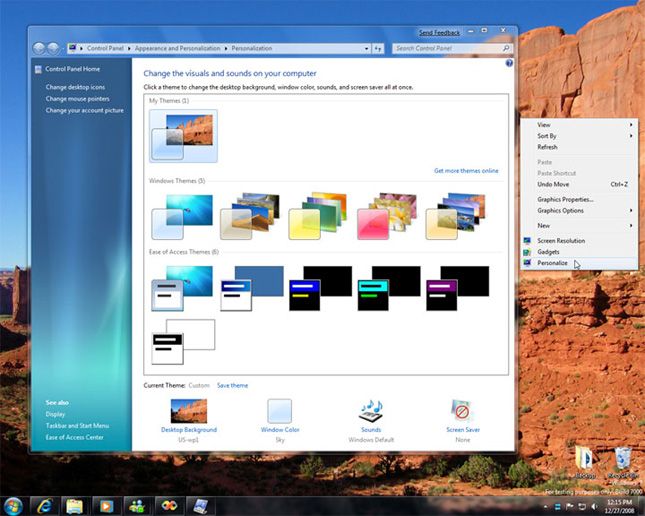
Task: Click the refresh button beside address bar
Action: coord(378,49)
